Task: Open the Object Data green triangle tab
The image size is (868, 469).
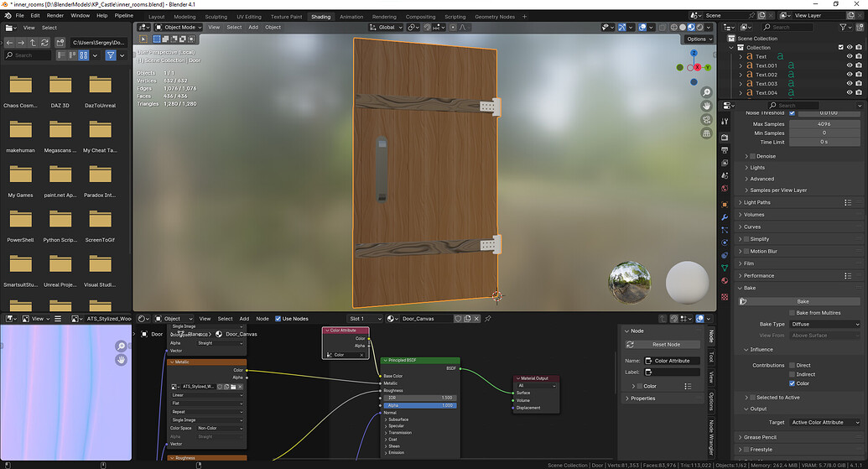Action: point(725,268)
